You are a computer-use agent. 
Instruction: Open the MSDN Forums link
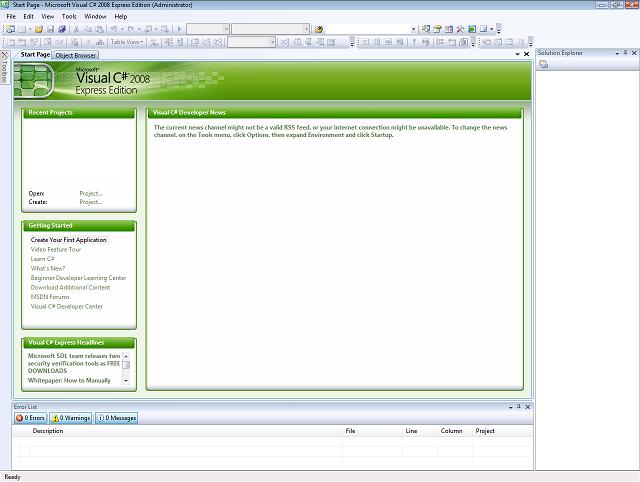pos(50,297)
